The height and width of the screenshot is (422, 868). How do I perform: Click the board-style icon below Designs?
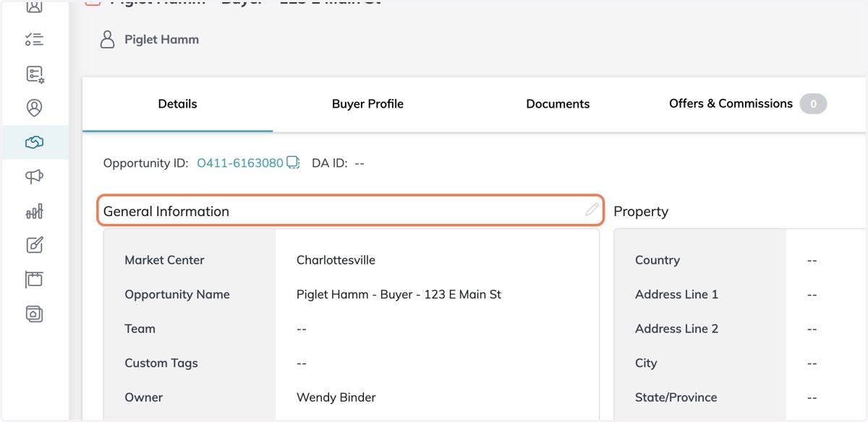coord(34,279)
